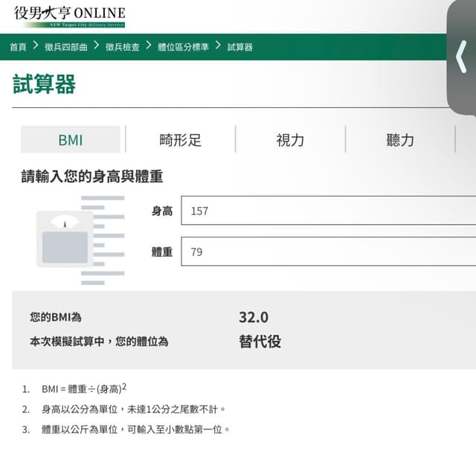The image size is (476, 466).
Task: Click the 役男大亨 ONLINE site logo
Action: (x=69, y=16)
